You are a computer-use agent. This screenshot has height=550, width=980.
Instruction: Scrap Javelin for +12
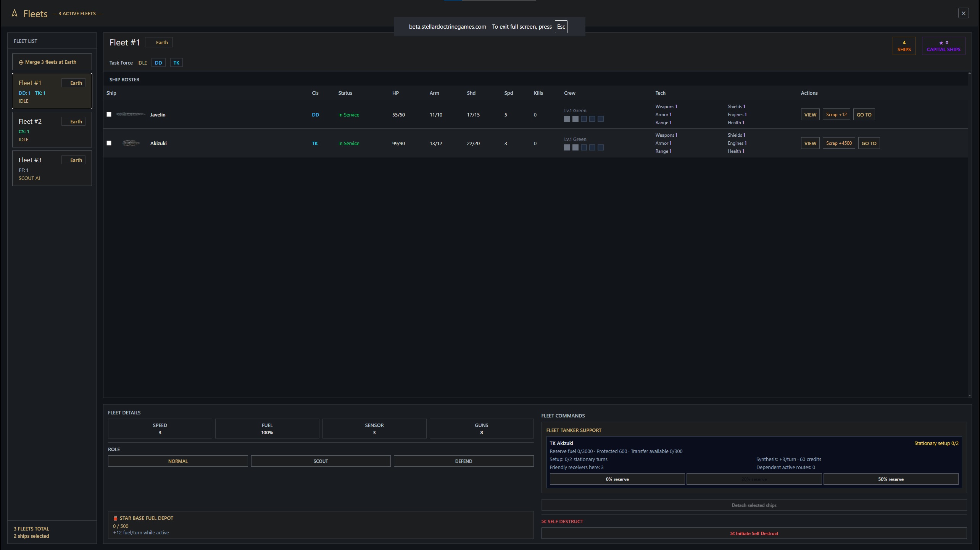836,115
